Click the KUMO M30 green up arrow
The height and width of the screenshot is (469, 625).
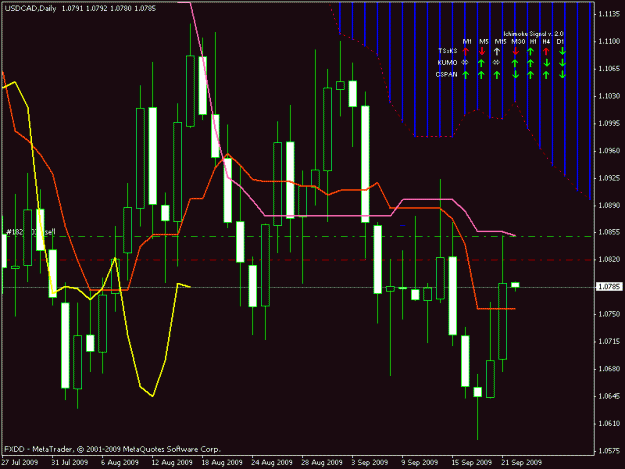(x=515, y=63)
